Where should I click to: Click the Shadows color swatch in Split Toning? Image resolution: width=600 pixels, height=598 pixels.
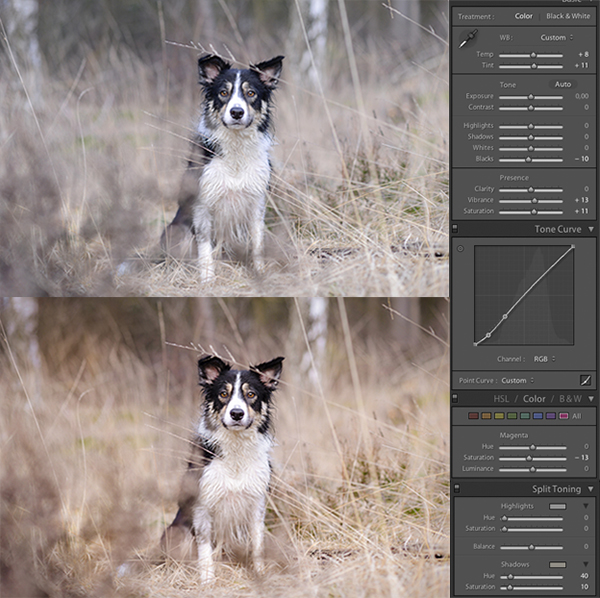pos(558,565)
